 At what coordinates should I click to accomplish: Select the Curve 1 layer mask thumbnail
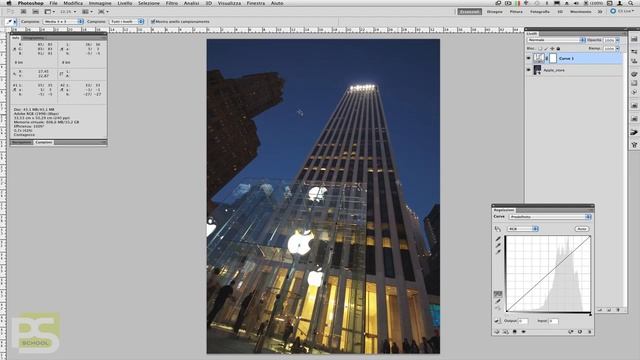click(x=553, y=58)
